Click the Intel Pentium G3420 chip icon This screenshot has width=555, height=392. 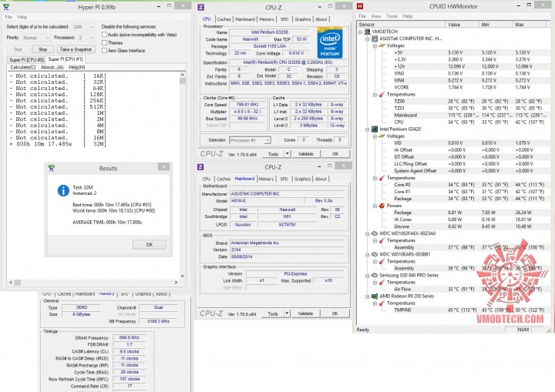point(375,129)
